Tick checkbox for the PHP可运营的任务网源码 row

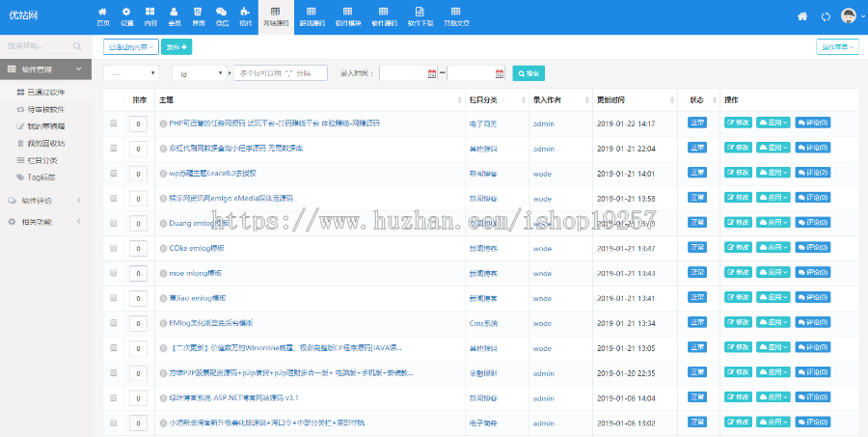(x=114, y=123)
